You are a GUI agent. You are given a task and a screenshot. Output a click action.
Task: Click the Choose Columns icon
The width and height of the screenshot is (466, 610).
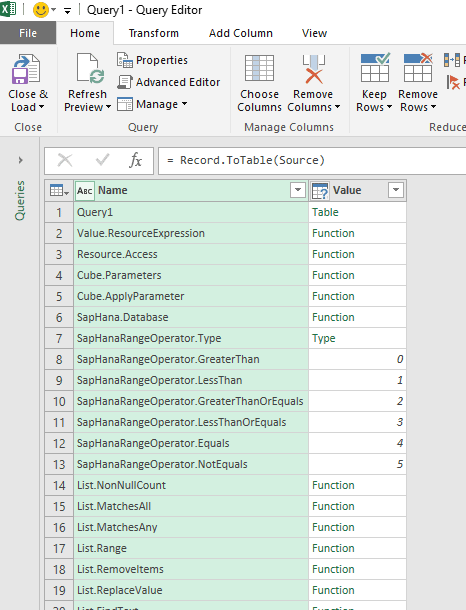click(259, 68)
